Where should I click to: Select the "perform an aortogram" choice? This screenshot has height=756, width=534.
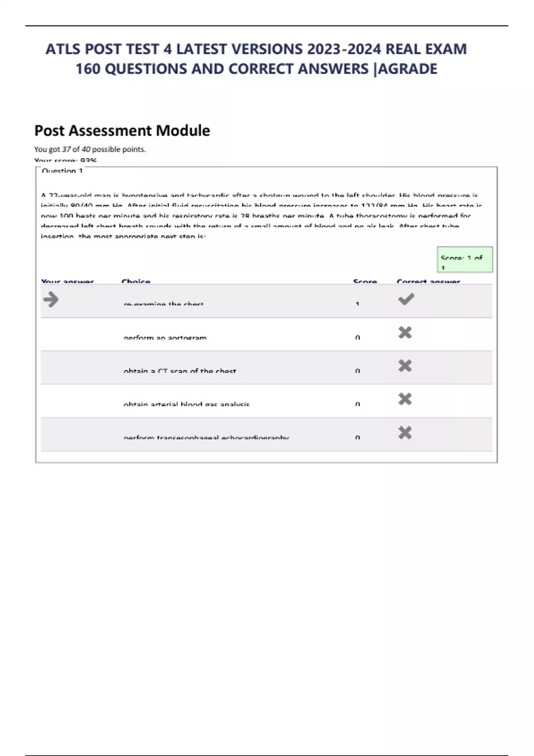click(x=165, y=338)
